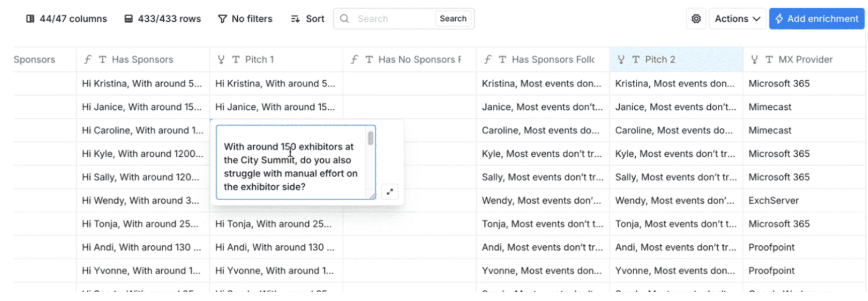This screenshot has height=301, width=868.
Task: Select Pitch 1 cell for Tonja
Action: pos(276,224)
